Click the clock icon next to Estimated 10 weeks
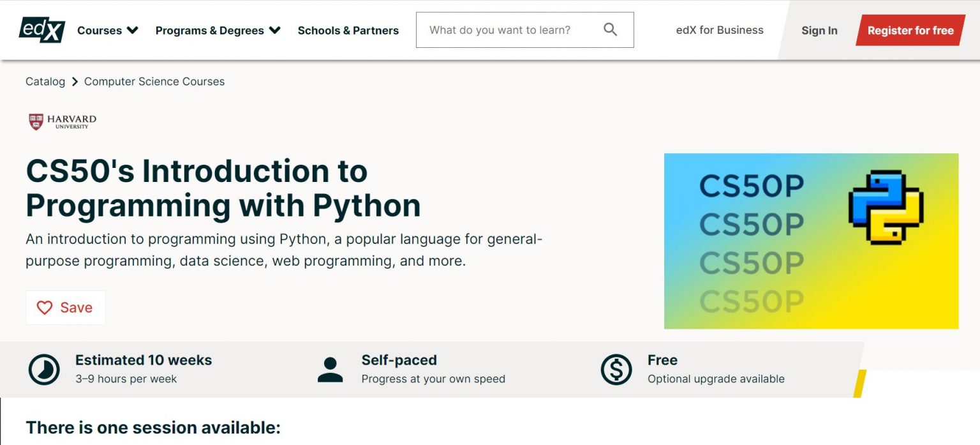 click(x=42, y=370)
